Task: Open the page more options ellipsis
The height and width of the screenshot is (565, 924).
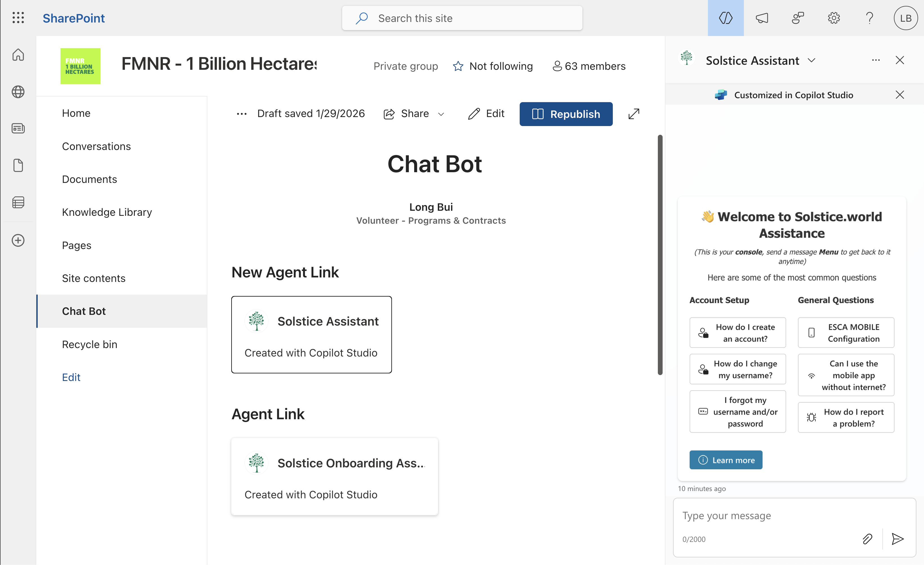Action: coord(241,114)
